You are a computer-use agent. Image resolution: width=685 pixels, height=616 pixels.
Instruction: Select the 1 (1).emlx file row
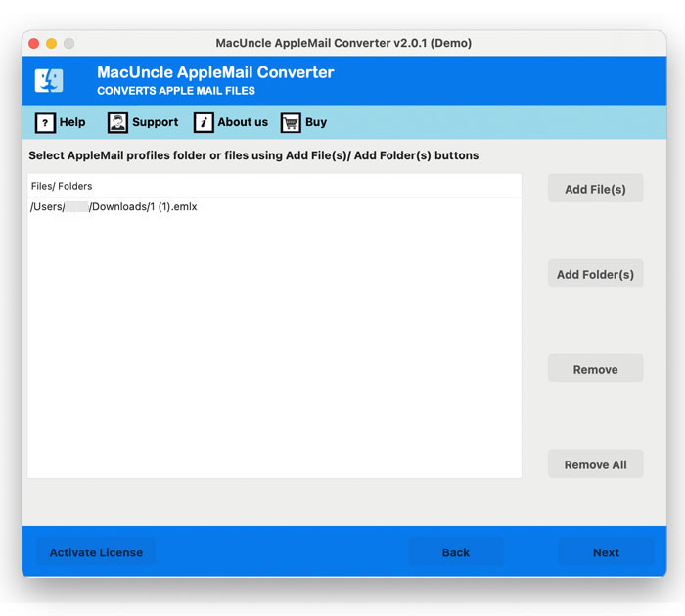click(x=274, y=207)
